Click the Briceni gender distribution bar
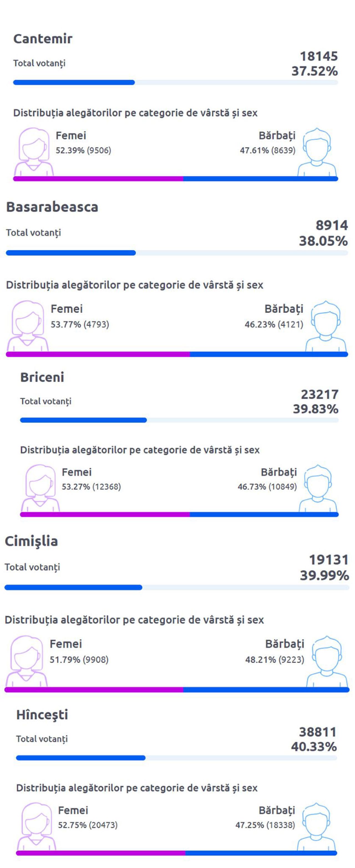The image size is (355, 868). point(179,514)
